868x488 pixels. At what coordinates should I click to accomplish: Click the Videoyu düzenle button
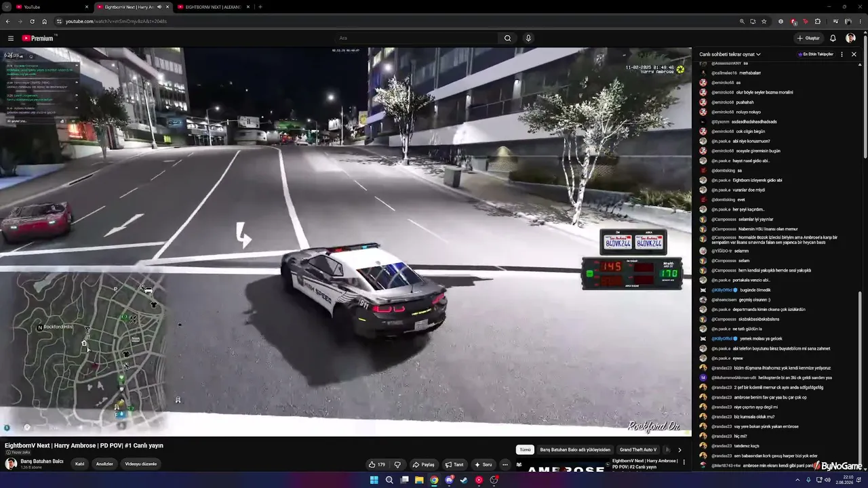click(x=141, y=464)
